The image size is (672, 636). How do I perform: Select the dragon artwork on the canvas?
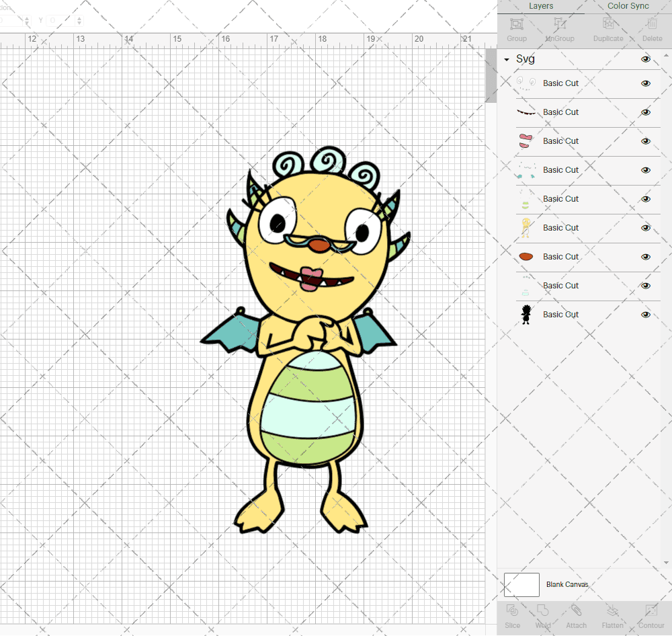pos(305,340)
